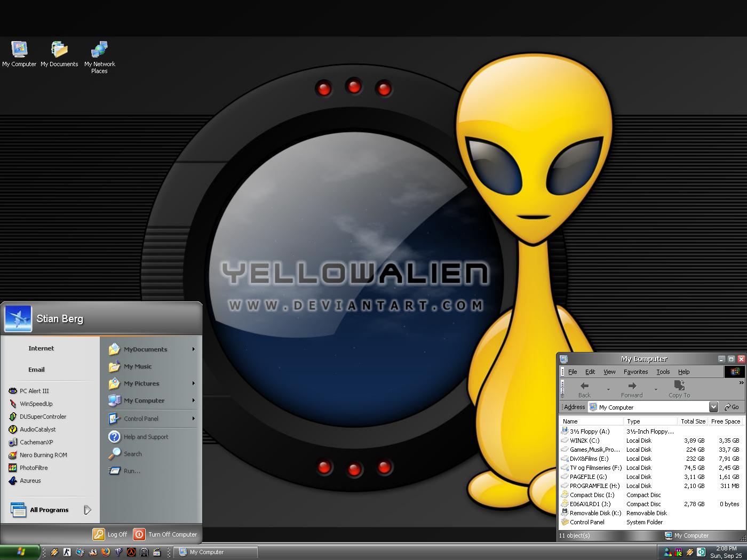Open View menu in My Computer window
747x560 pixels.
click(609, 372)
